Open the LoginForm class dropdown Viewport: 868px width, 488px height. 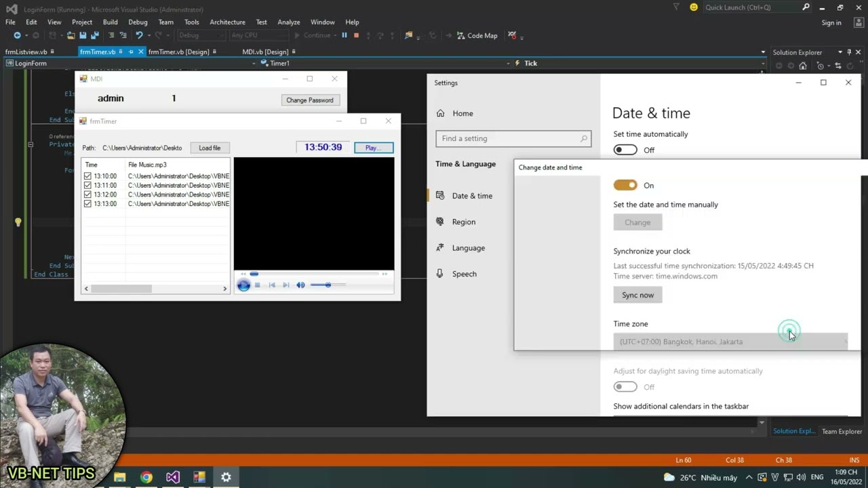[x=132, y=63]
